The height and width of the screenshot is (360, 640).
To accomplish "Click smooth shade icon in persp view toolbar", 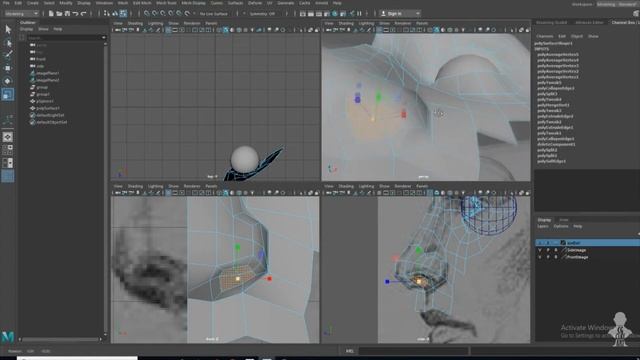I will coord(436,30).
